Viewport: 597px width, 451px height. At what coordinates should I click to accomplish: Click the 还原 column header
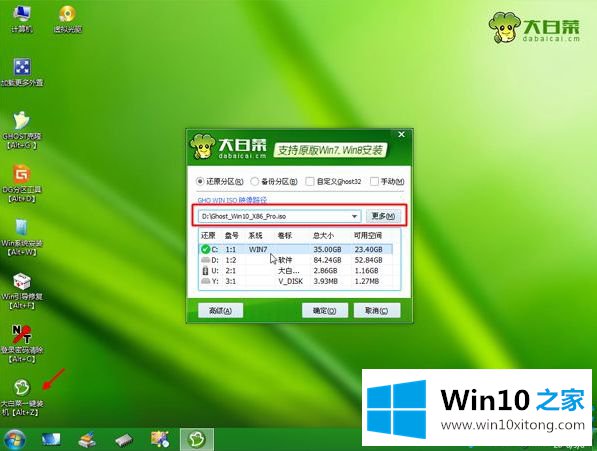[x=208, y=236]
